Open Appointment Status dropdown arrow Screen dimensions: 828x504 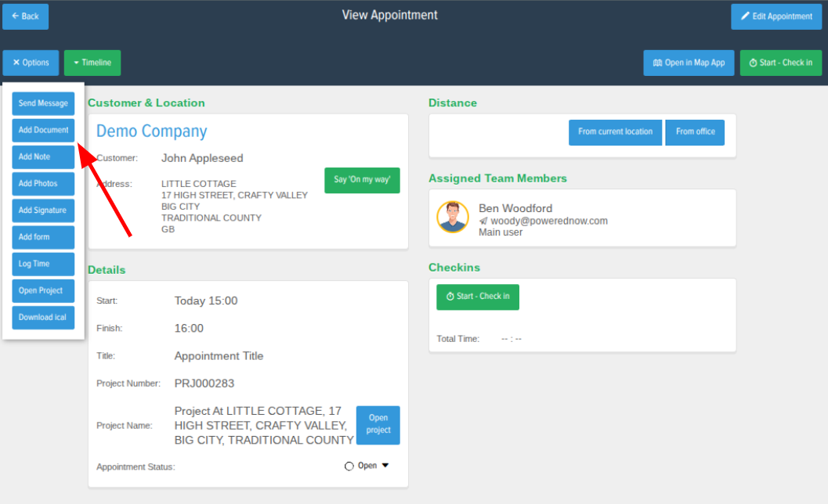[385, 466]
